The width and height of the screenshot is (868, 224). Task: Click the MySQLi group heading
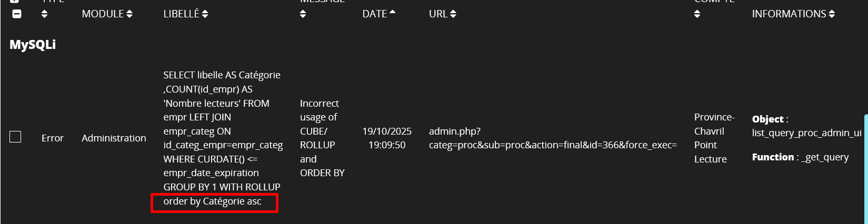pos(33,45)
